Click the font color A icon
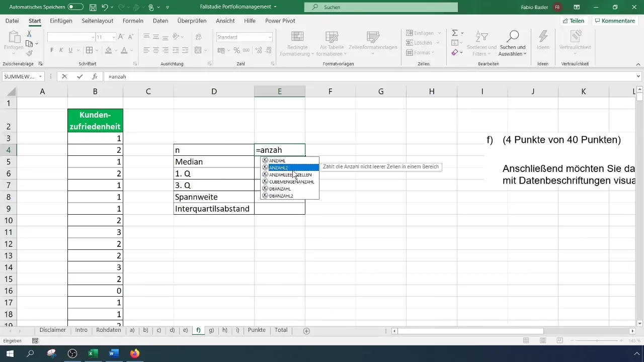The width and height of the screenshot is (644, 362). 124,50
